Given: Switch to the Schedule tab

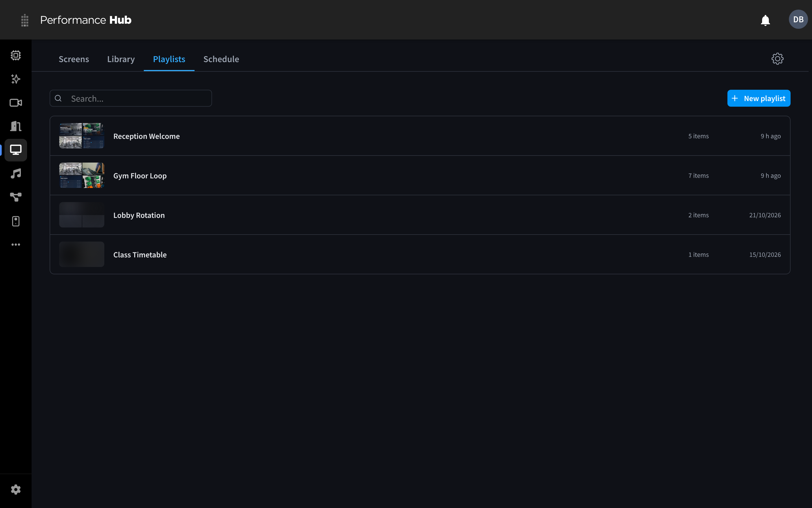Looking at the screenshot, I should tap(221, 59).
